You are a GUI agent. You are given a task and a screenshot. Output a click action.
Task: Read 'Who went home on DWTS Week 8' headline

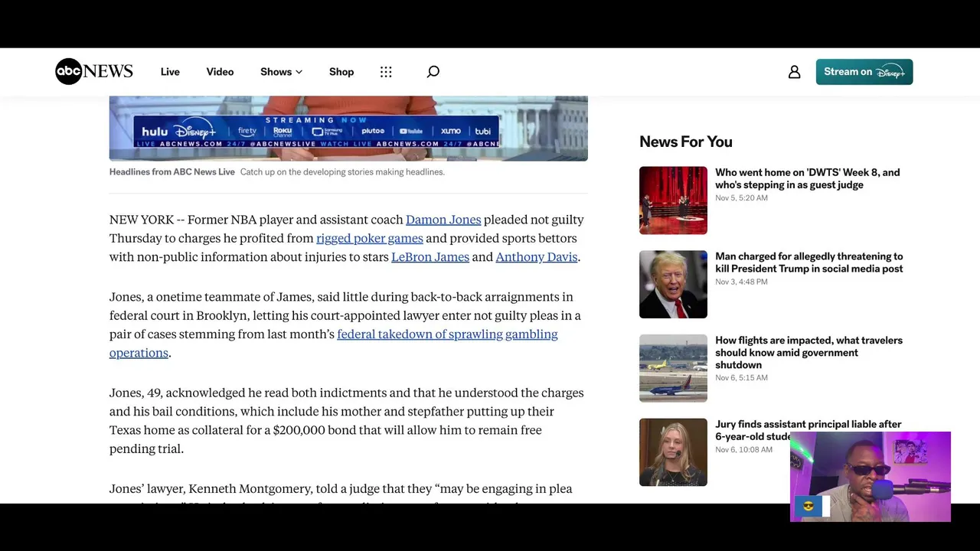(x=808, y=178)
